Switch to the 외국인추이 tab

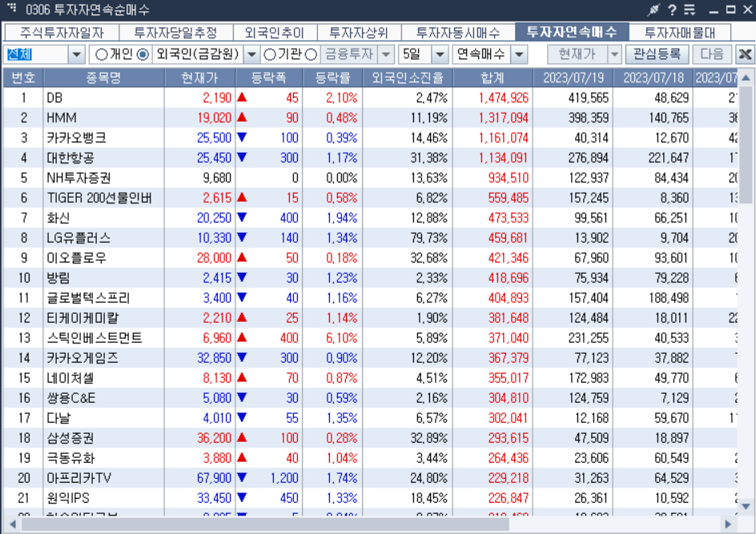275,33
